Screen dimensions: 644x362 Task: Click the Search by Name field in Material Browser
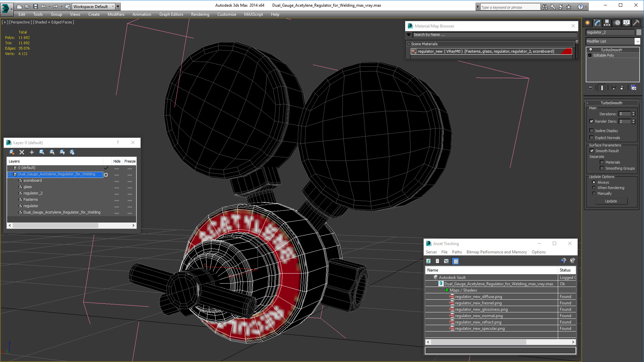[495, 35]
